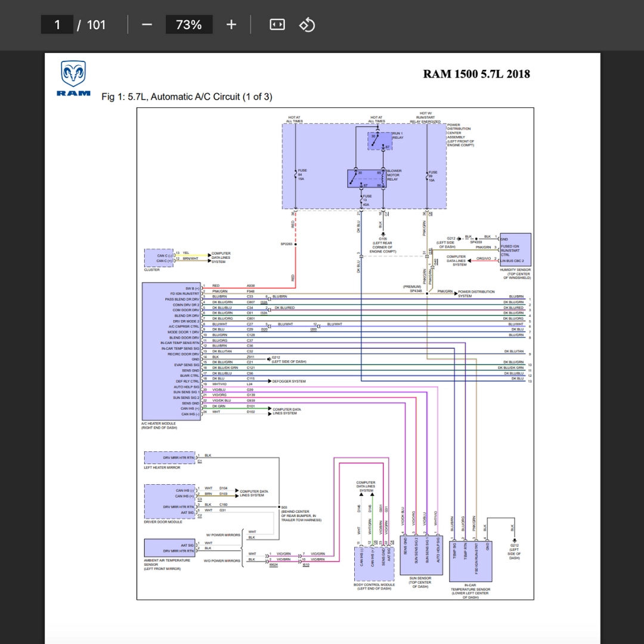Click the zoom out minus button
The height and width of the screenshot is (644, 644).
click(147, 24)
